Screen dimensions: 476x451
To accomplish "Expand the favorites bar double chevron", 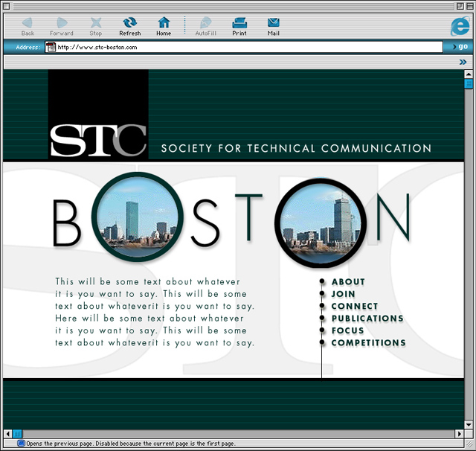I will tap(463, 63).
